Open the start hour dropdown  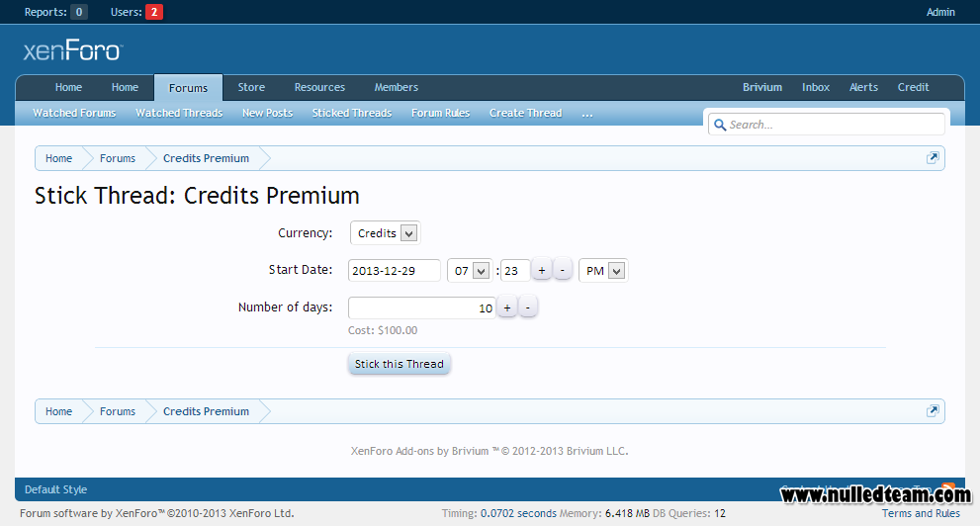tap(470, 271)
